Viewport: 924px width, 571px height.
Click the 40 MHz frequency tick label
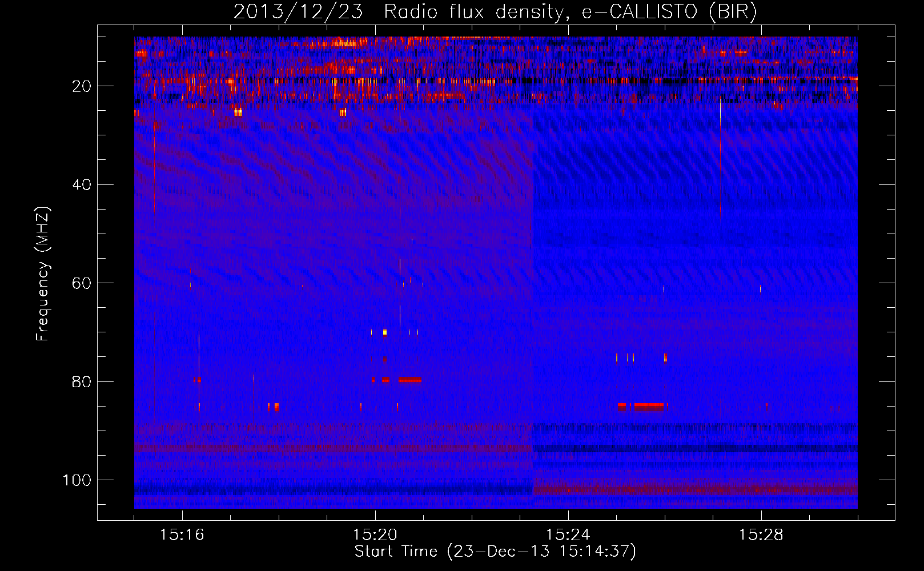pyautogui.click(x=82, y=185)
